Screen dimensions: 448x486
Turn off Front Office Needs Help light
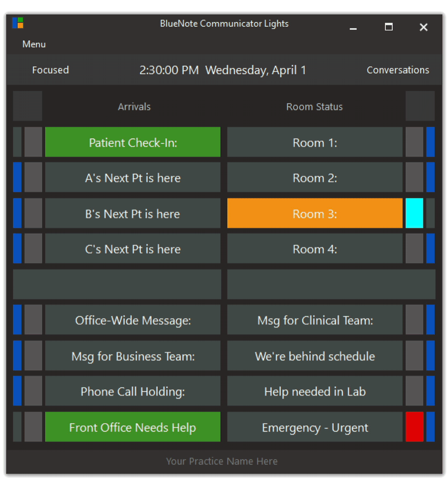point(133,427)
